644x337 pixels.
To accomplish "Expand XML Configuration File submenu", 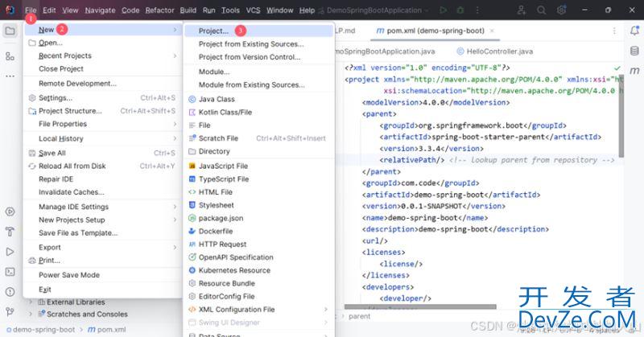I will (x=258, y=310).
